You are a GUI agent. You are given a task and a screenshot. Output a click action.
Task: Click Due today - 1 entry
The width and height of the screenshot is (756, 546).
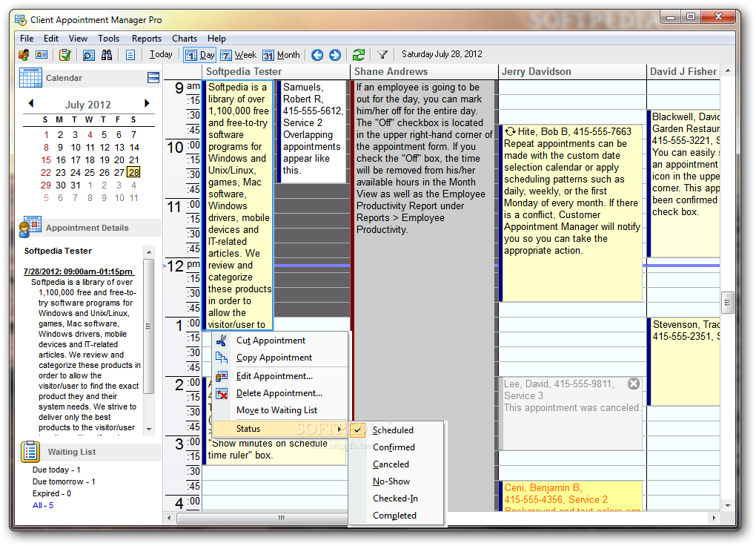pyautogui.click(x=56, y=470)
